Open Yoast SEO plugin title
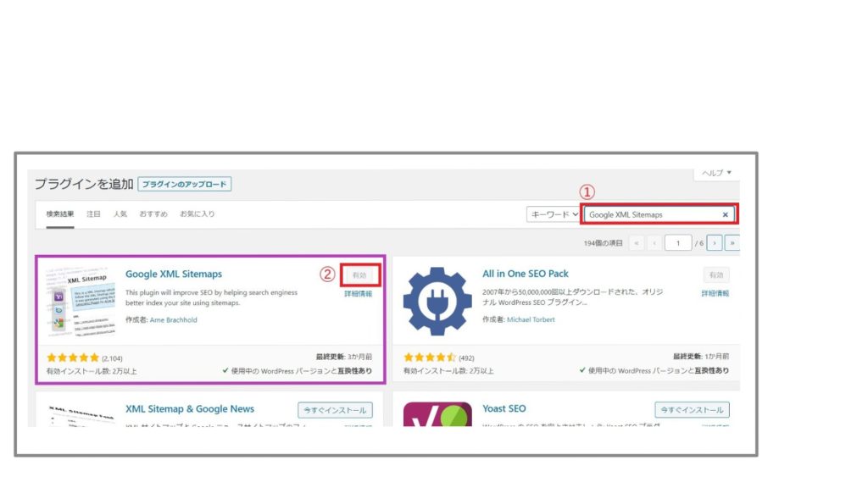868x488 pixels. tap(504, 408)
